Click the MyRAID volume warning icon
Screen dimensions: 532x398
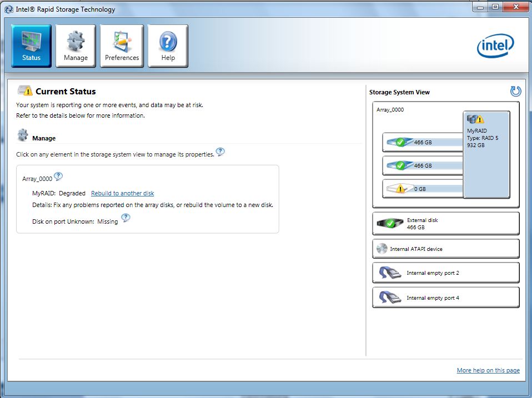(475, 119)
